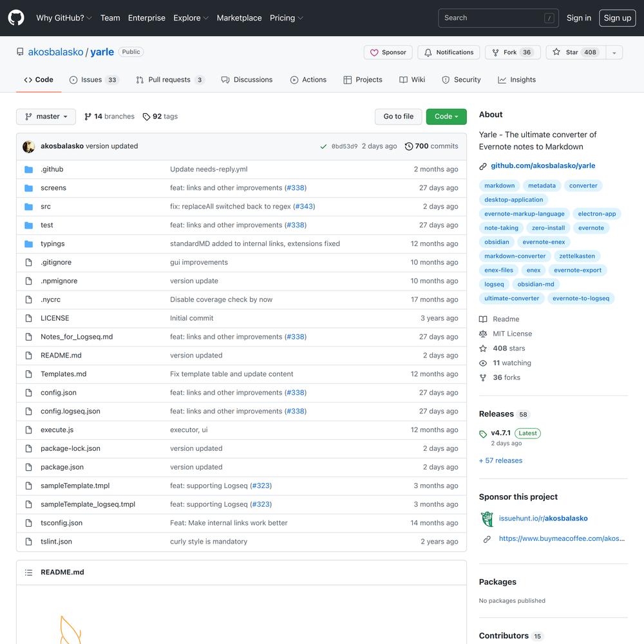Click the Sign up button
Viewport: 644px width, 644px height.
[x=618, y=18]
